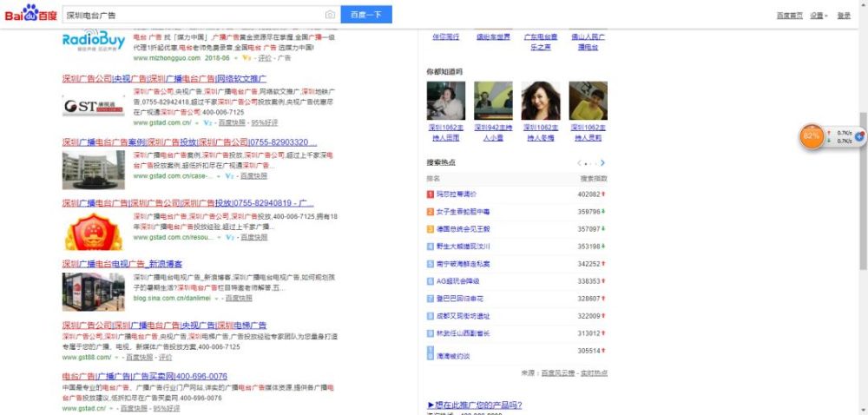Expand arrow after gstad.com.cn/case- URL
Image resolution: width=868 pixels, height=415 pixels.
[219, 176]
